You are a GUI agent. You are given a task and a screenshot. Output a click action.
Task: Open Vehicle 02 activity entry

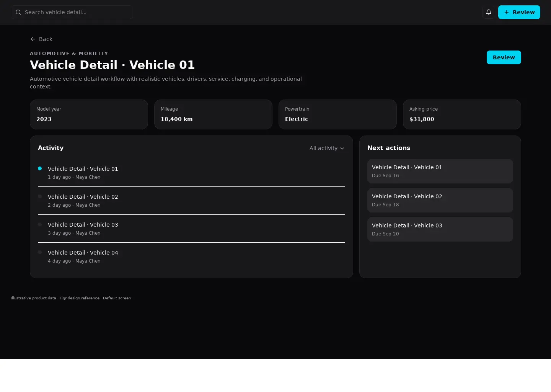tap(191, 201)
